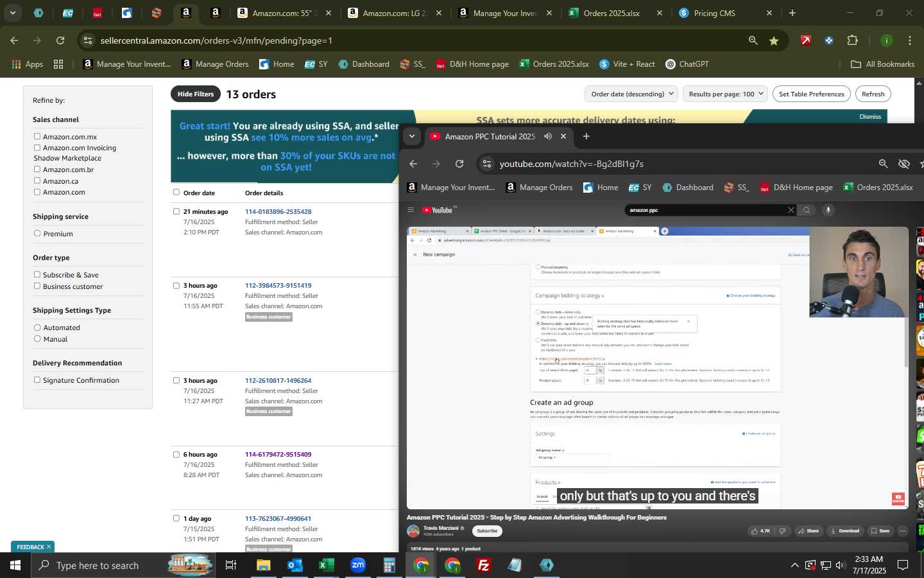
Task: Run YouTube search with magnifier button
Action: (x=807, y=210)
